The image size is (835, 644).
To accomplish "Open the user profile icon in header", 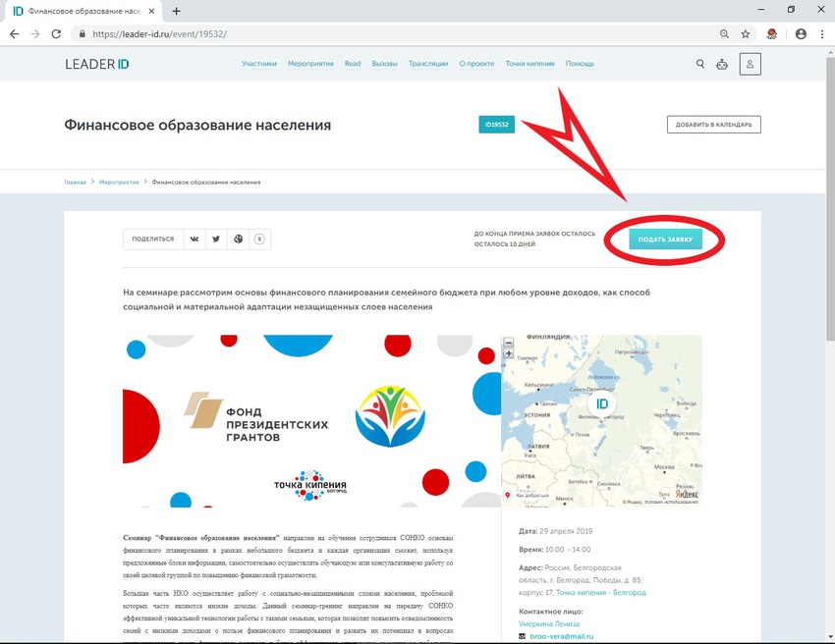I will pyautogui.click(x=750, y=64).
